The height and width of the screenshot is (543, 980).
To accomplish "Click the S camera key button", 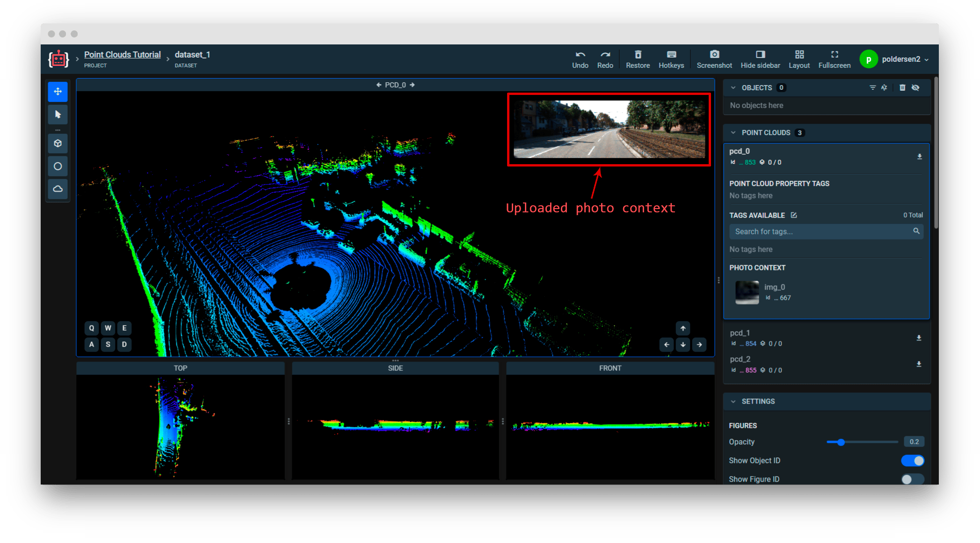I will pos(108,345).
